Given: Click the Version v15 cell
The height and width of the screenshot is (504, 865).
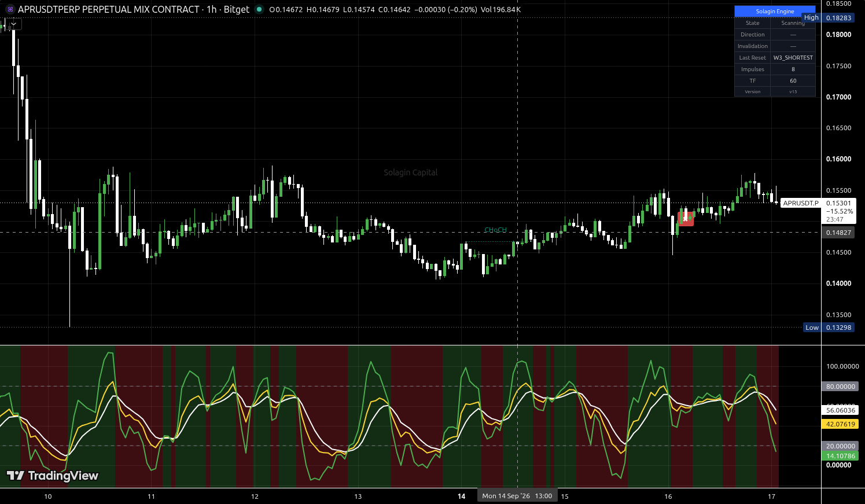Looking at the screenshot, I should tap(793, 91).
